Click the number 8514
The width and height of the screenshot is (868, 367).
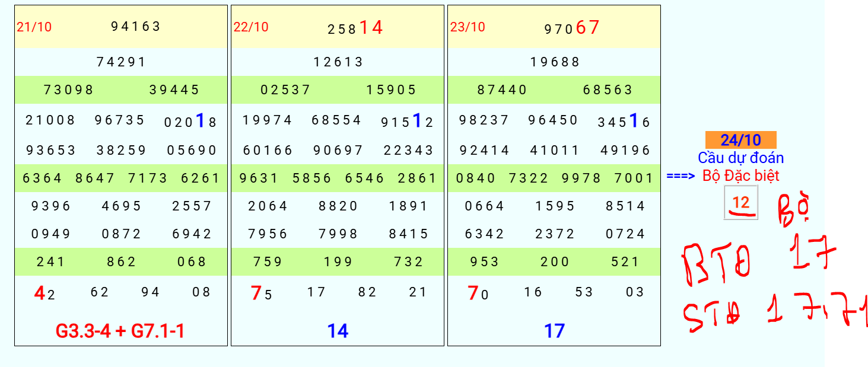click(625, 206)
